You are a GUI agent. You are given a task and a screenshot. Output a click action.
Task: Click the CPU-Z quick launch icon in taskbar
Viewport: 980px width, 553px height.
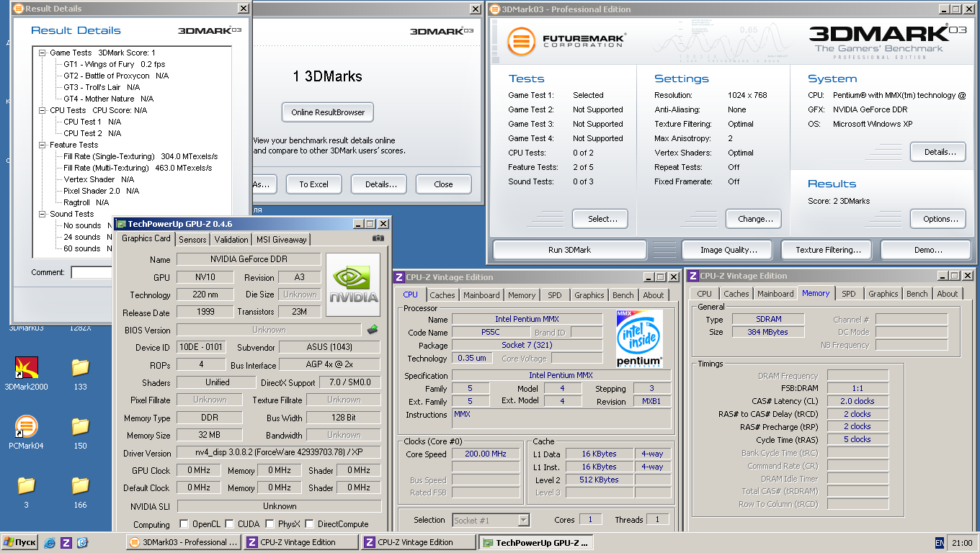pyautogui.click(x=66, y=542)
